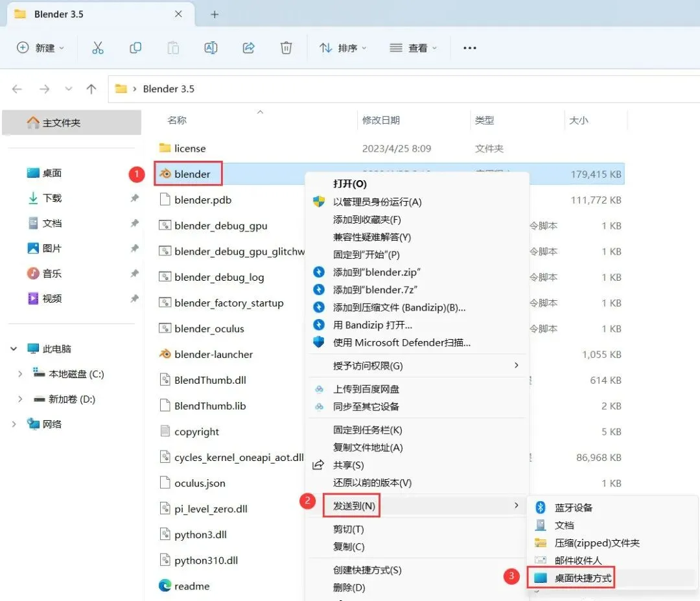Select the blender.pdb file
This screenshot has height=601, width=700.
tap(196, 200)
